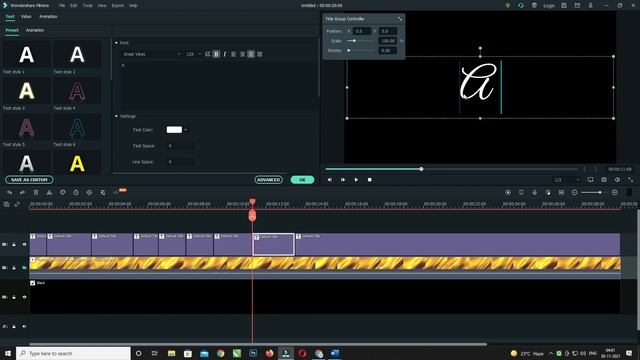Switch to top Animation tab
The width and height of the screenshot is (640, 360).
(x=48, y=17)
